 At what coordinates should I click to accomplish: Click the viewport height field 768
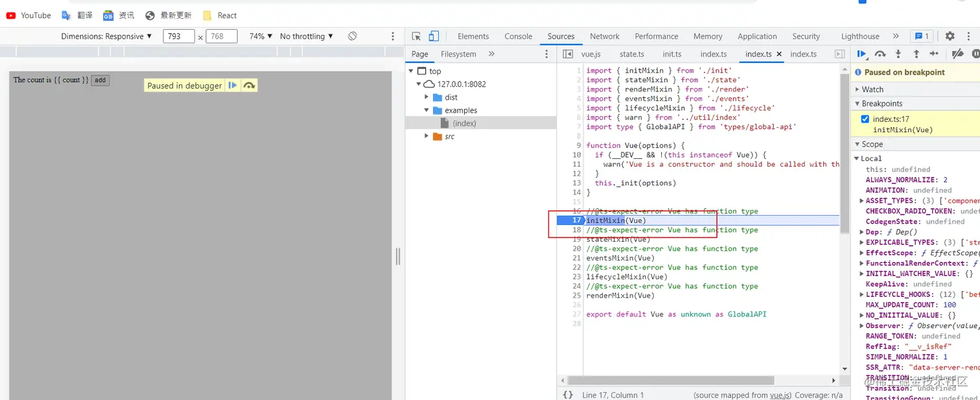(222, 36)
